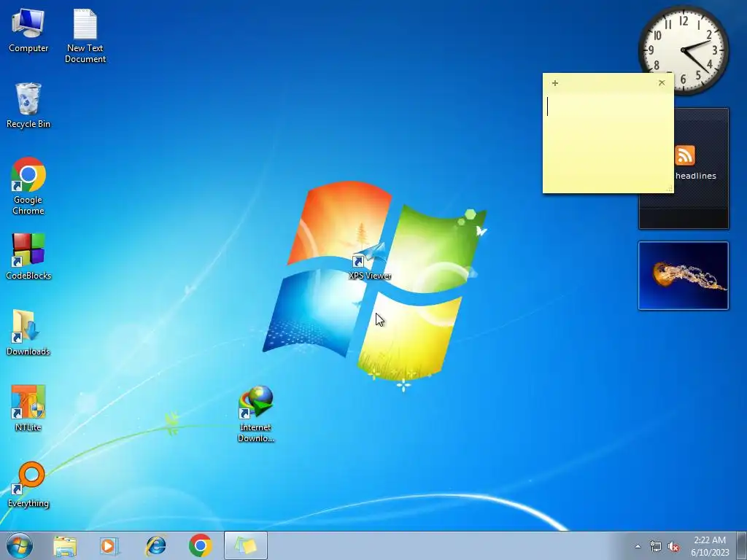Launch Windows Media Player from taskbar
This screenshot has width=747, height=560.
(x=109, y=545)
